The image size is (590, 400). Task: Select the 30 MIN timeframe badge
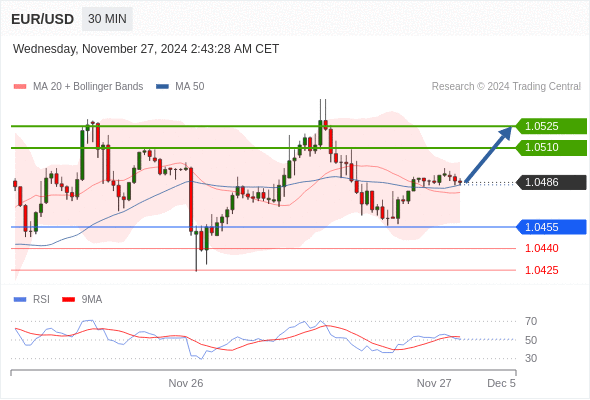pyautogui.click(x=107, y=18)
